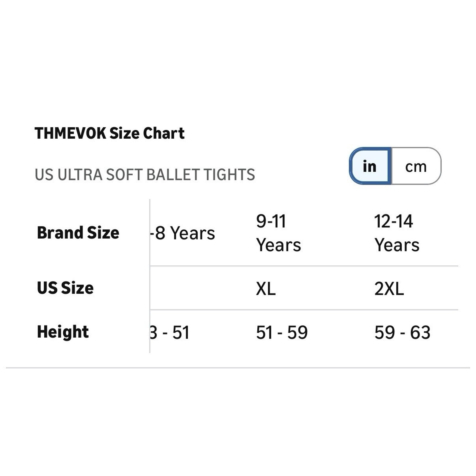
Task: Select the Brand Size row header
Action: click(x=78, y=233)
